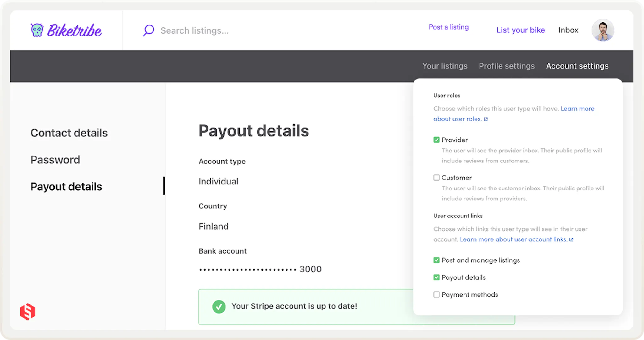Enable the Payment methods checkbox

(436, 294)
